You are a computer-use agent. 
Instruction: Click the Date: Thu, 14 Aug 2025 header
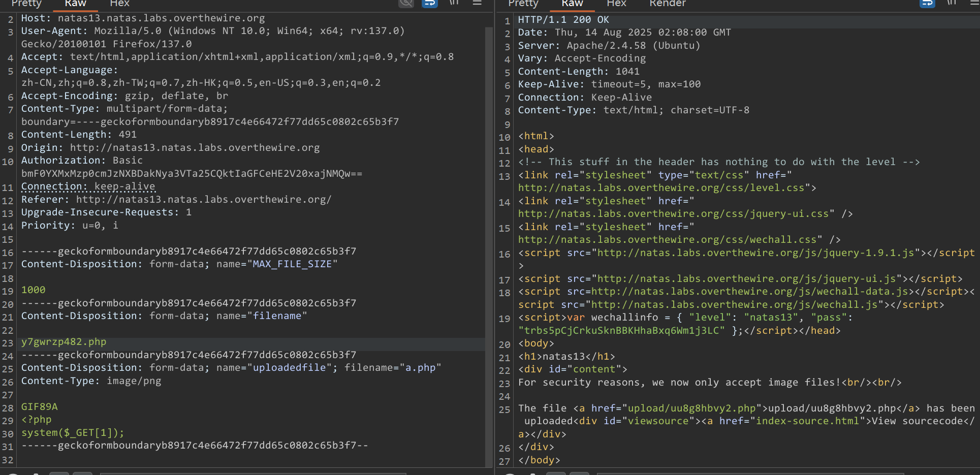pos(624,33)
